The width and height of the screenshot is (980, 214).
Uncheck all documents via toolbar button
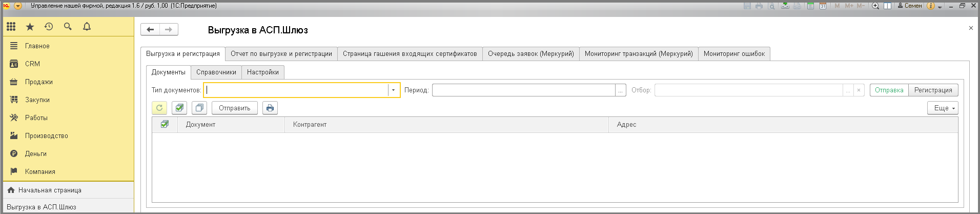[x=199, y=108]
